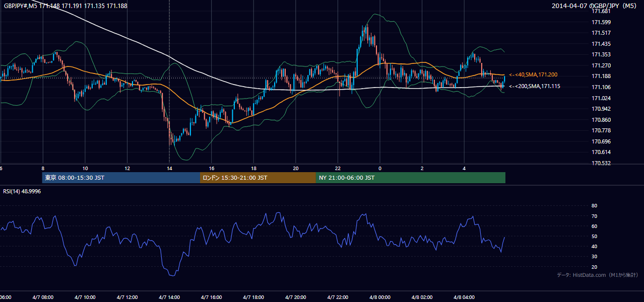Click the 4/7 22:00 bottom time label
The height and width of the screenshot is (302, 644).
click(x=338, y=297)
